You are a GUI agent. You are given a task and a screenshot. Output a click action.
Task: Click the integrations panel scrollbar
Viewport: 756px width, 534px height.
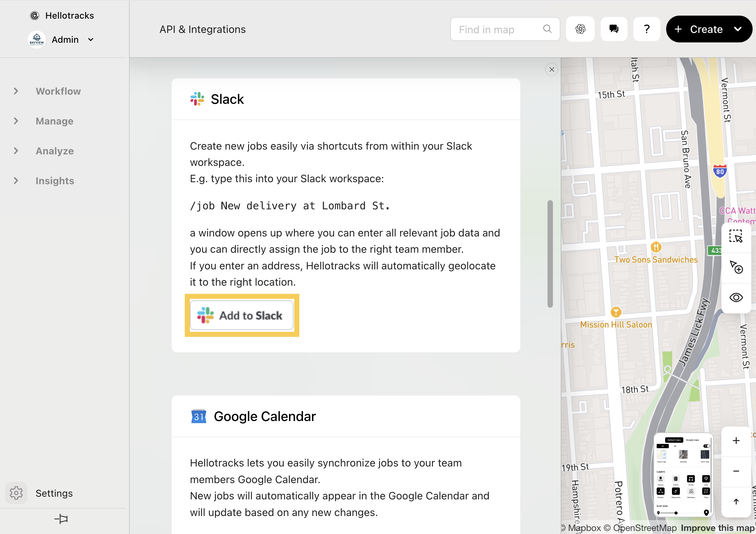(x=550, y=254)
